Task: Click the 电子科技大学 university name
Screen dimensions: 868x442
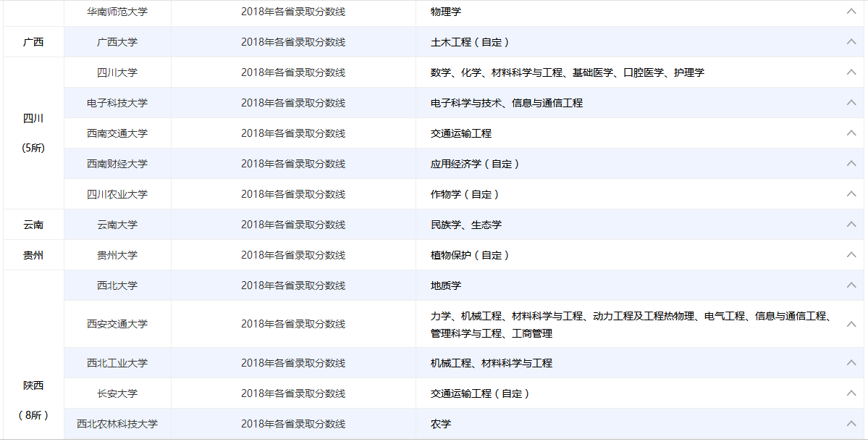Action: coord(117,103)
